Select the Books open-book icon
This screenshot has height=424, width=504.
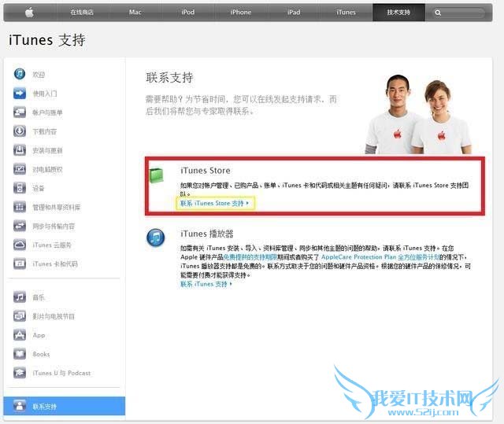20,354
